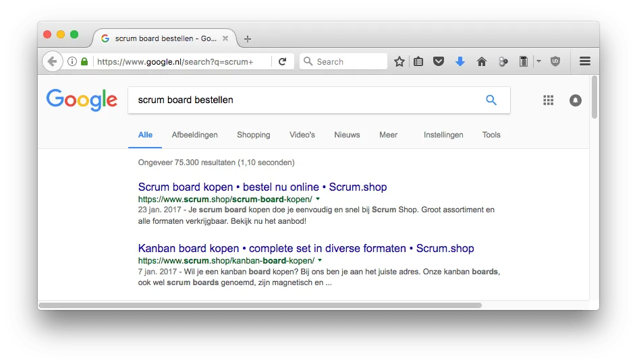Image resolution: width=637 pixels, height=364 pixels.
Task: Close the 'scrum board bestellen' tab
Action: click(x=225, y=38)
